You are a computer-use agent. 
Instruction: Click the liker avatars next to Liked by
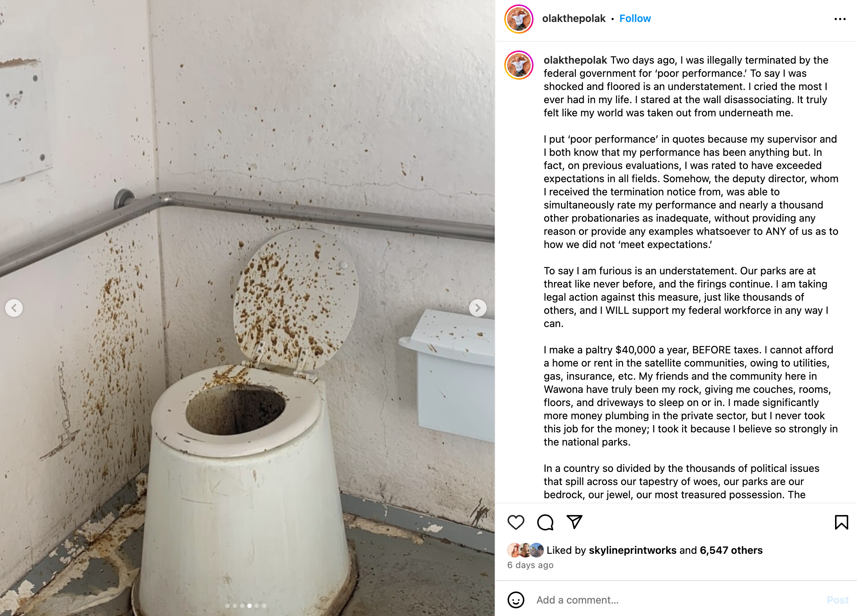525,550
